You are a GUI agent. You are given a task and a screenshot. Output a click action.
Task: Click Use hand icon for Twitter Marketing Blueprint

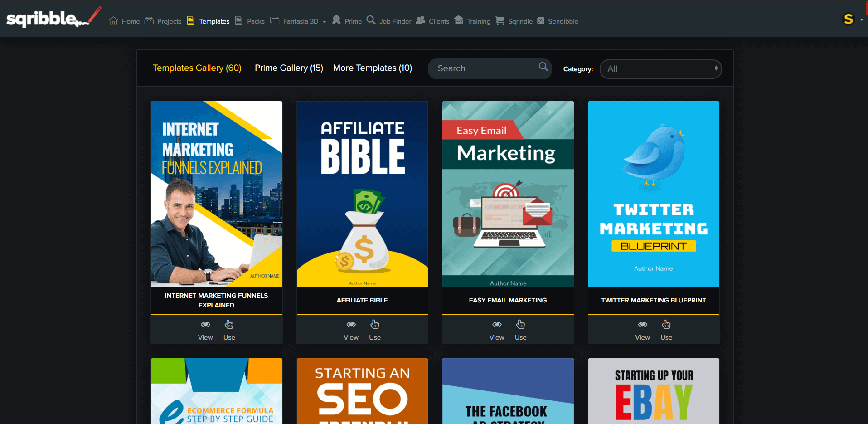666,324
